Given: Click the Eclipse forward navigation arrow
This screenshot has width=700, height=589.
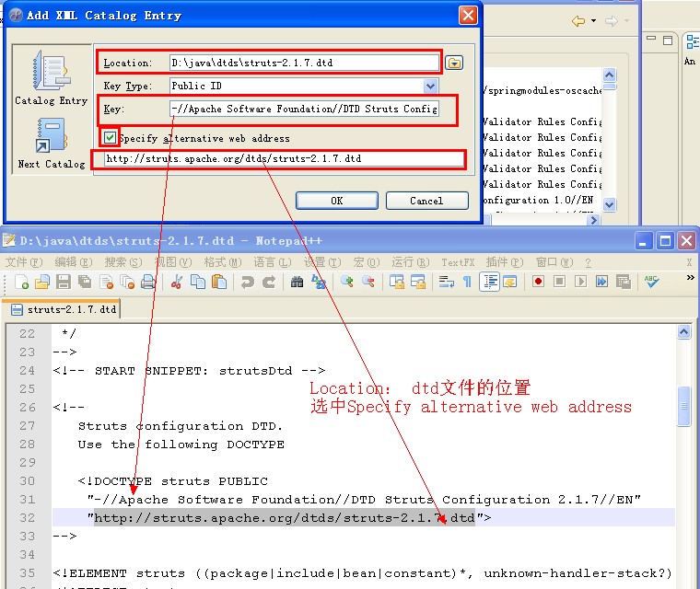Looking at the screenshot, I should pos(612,20).
